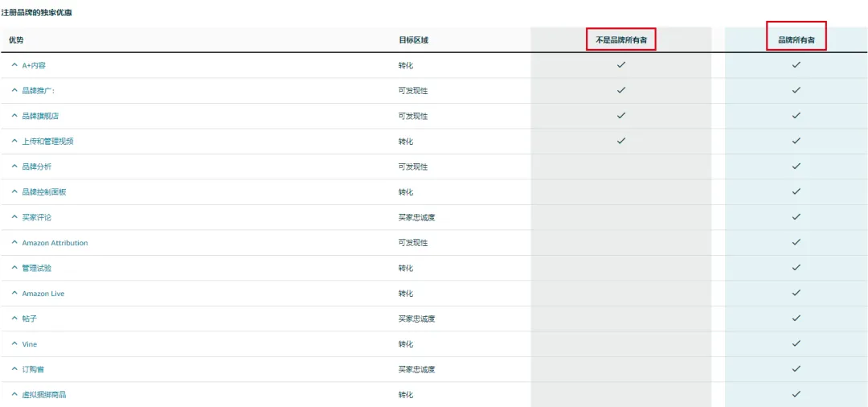Click 转化 in the Vine row
The width and height of the screenshot is (868, 407).
tap(406, 344)
